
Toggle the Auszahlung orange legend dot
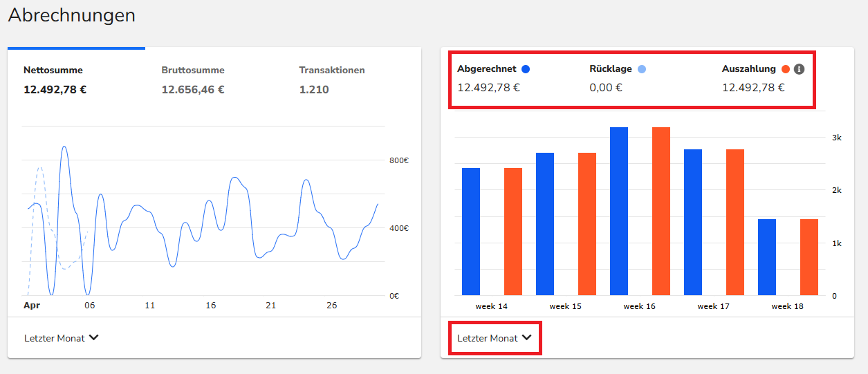786,69
